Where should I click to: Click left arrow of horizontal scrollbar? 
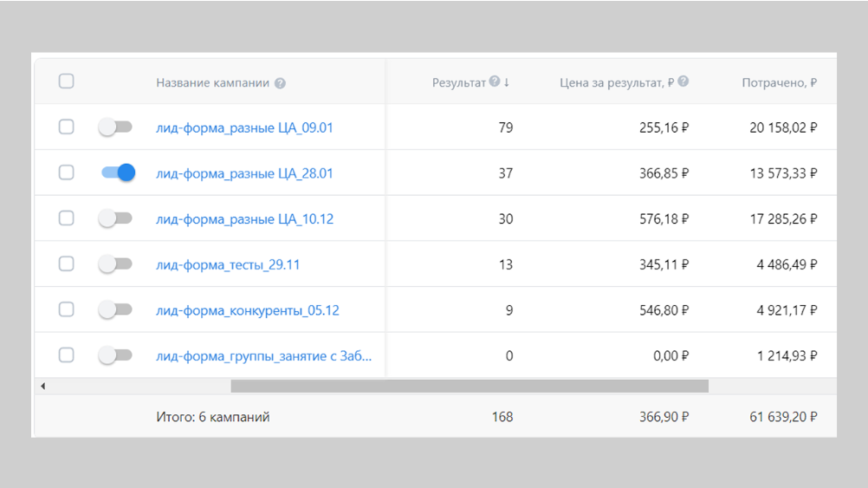click(x=42, y=386)
